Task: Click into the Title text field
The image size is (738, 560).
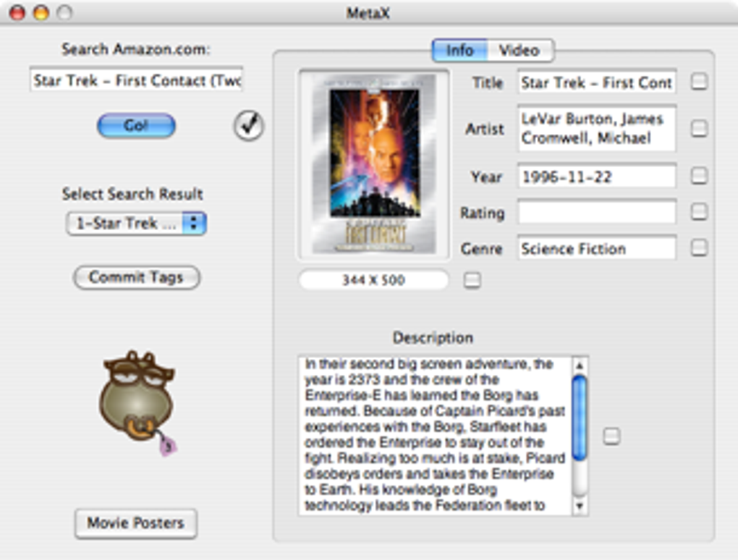Action: tap(597, 82)
